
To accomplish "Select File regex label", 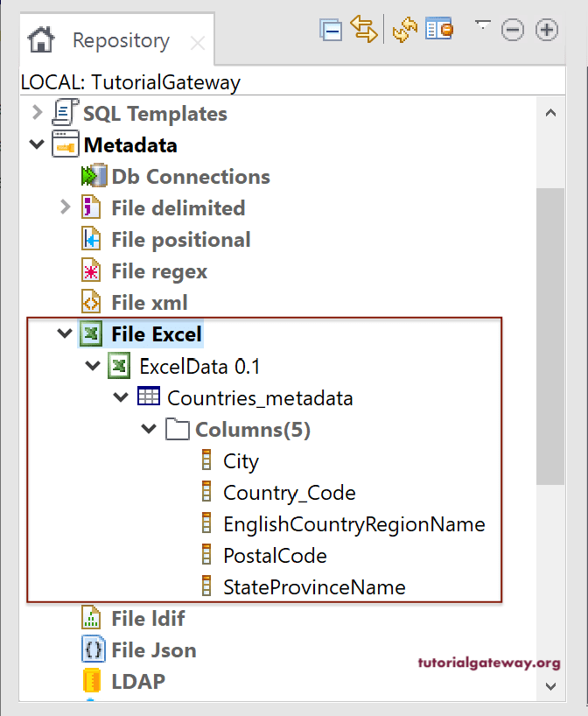I will point(159,272).
